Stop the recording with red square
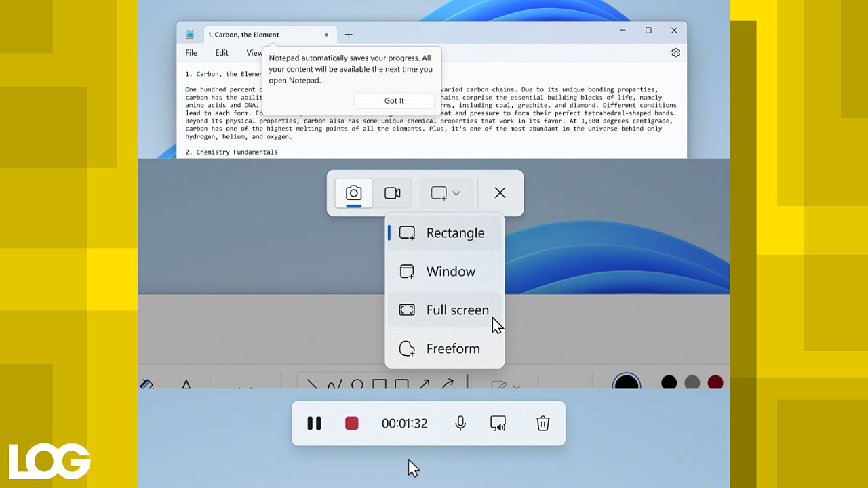868x488 pixels. tap(351, 424)
